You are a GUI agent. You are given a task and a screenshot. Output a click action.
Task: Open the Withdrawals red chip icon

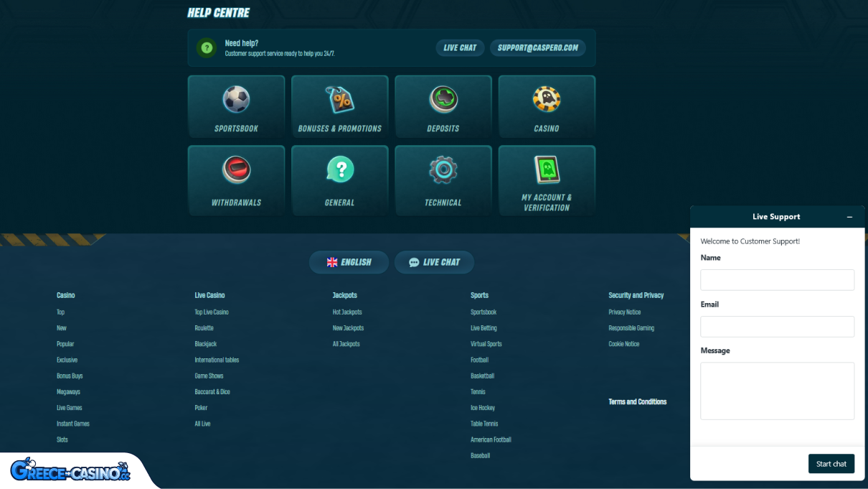point(236,169)
